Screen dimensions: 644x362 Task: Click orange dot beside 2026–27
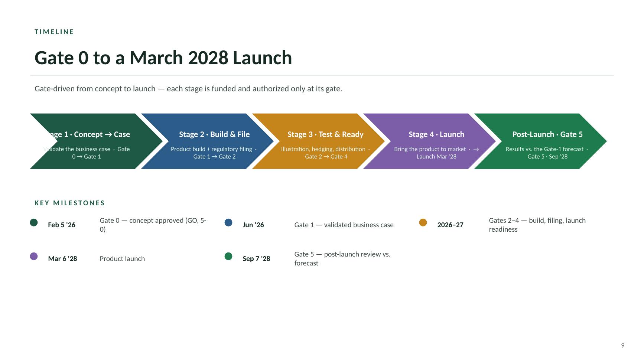coord(423,222)
